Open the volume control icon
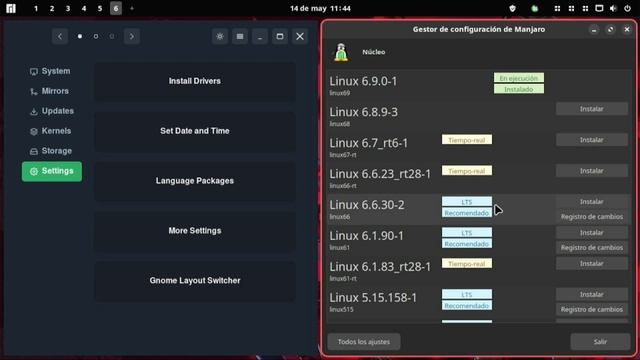Screen dimensions: 640x360 click(x=613, y=8)
